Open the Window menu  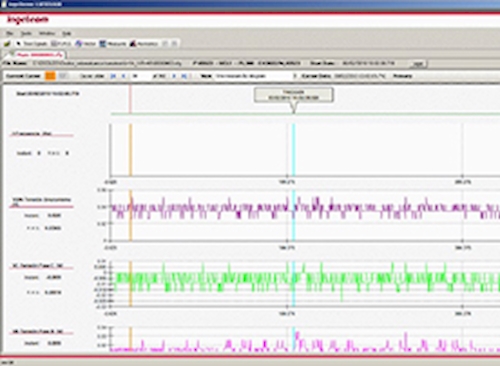coord(47,33)
